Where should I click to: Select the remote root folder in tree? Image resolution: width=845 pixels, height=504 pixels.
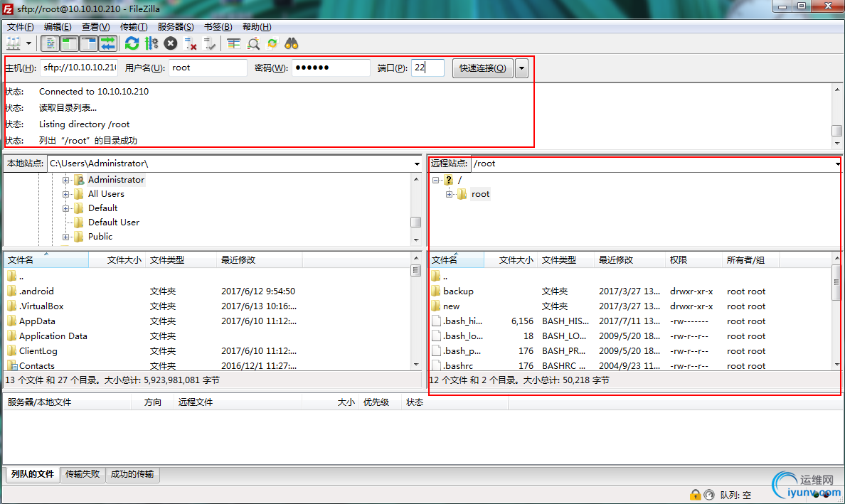pos(480,194)
